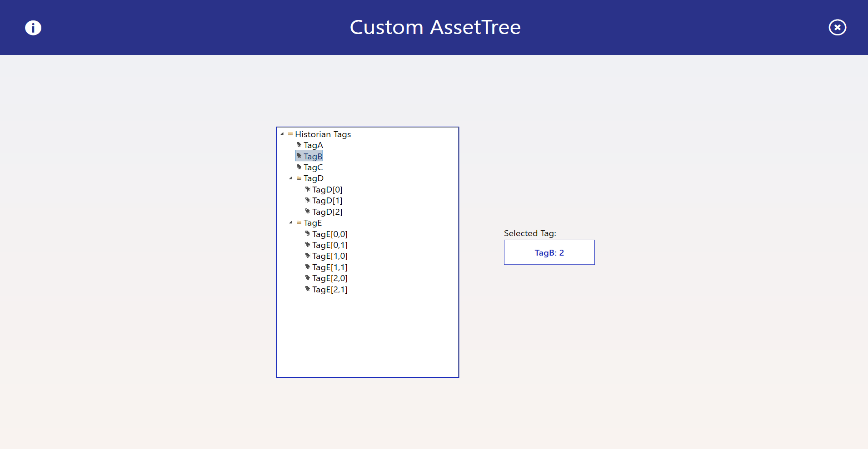The width and height of the screenshot is (868, 449).
Task: Click the info icon in the header
Action: tap(33, 28)
